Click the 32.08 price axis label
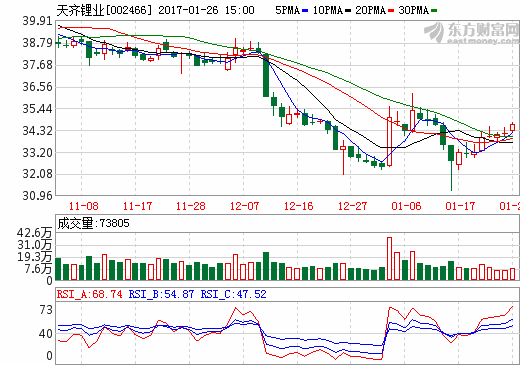Viewport: 520px width, 365px height. (37, 174)
